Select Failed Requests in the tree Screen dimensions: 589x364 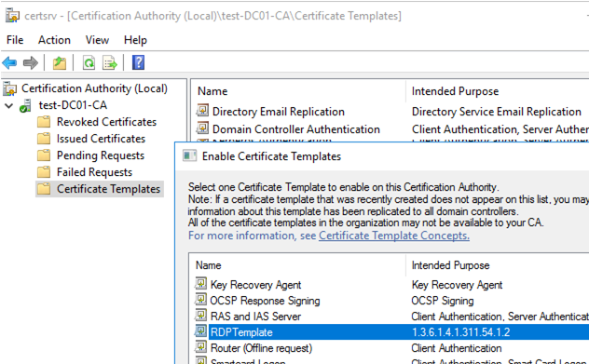pos(94,172)
